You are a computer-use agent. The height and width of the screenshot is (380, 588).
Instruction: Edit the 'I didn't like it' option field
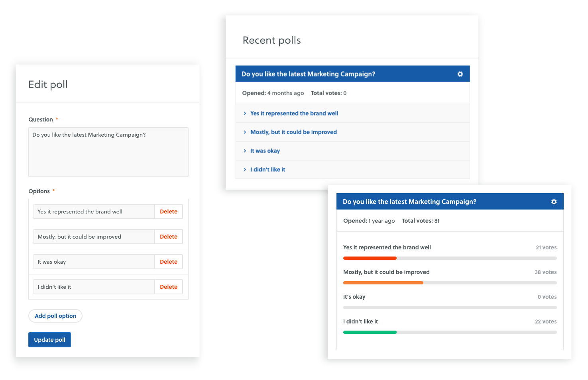click(94, 287)
